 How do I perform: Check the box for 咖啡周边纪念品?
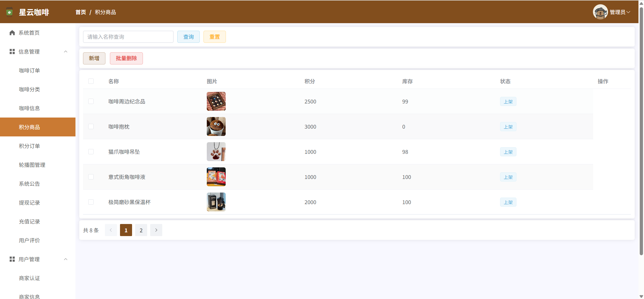[x=91, y=101]
